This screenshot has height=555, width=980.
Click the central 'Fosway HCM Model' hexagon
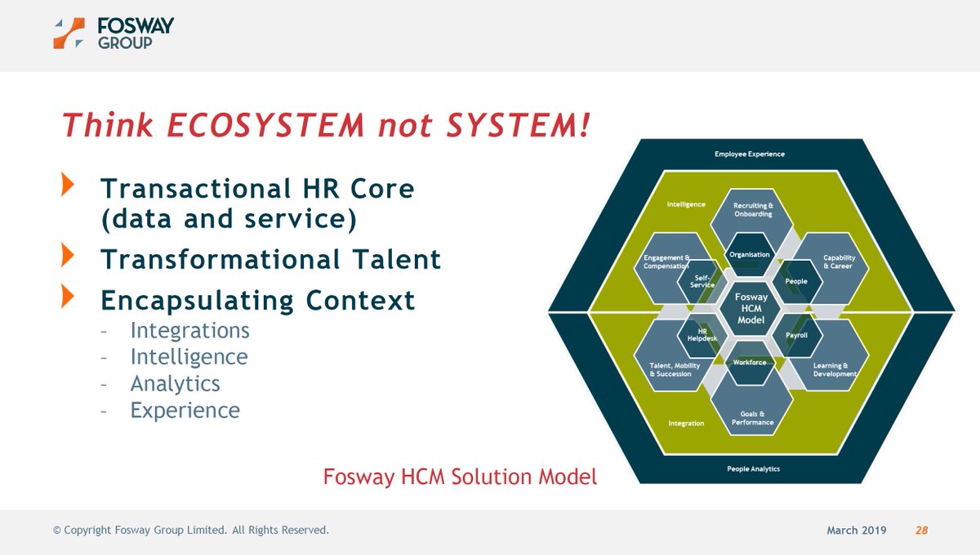750,309
